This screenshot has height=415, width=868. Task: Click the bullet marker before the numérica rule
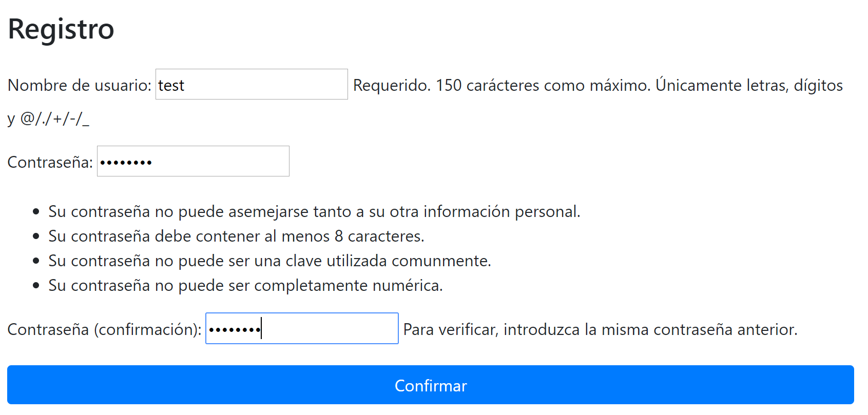(x=36, y=285)
